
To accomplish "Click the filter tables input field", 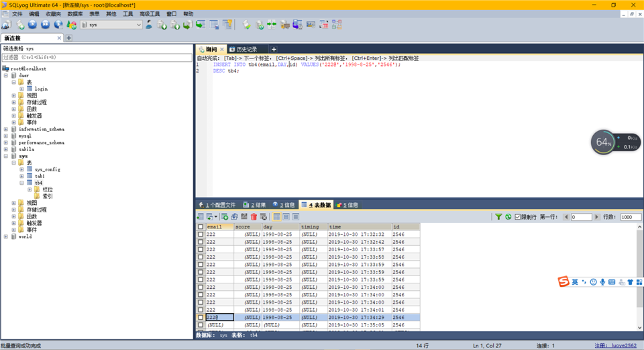I will (x=97, y=58).
